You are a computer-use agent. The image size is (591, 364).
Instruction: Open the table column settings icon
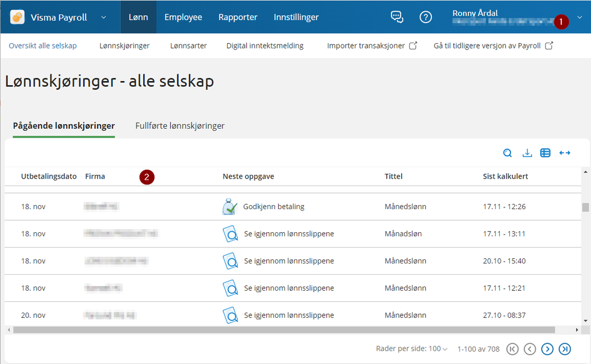pos(545,153)
